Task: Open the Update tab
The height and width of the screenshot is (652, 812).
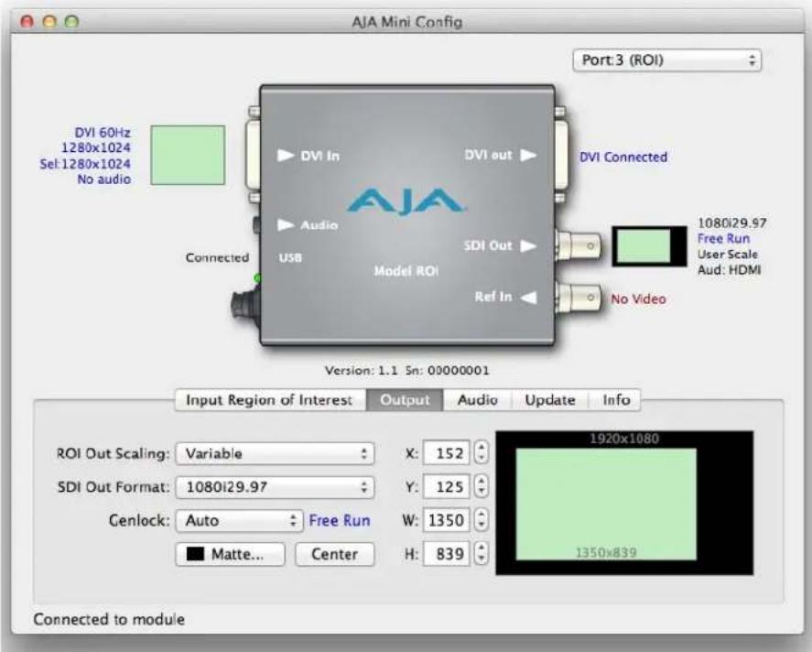Action: tap(550, 400)
